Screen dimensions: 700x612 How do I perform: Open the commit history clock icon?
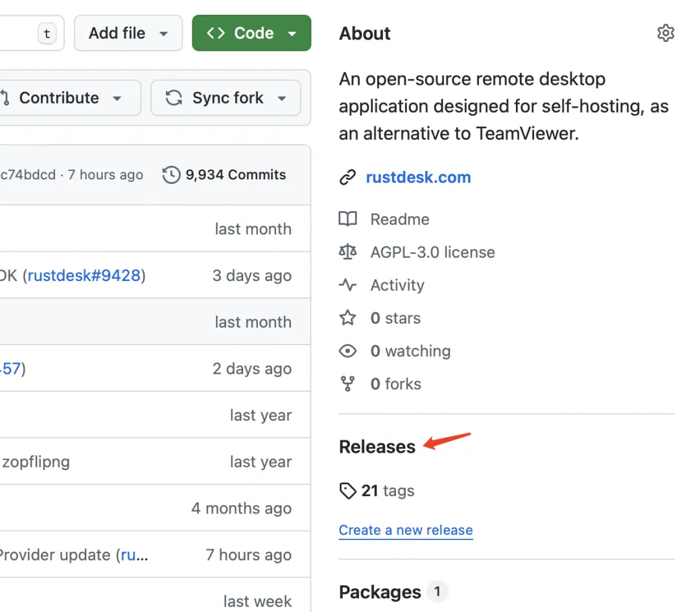tap(171, 175)
